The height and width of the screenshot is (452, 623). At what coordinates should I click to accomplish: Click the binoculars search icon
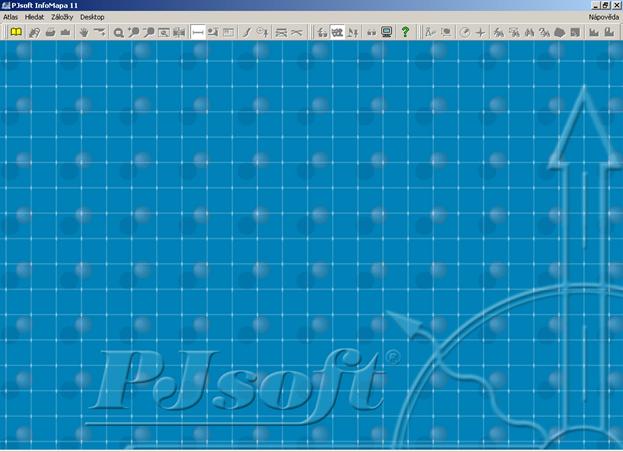click(x=371, y=32)
